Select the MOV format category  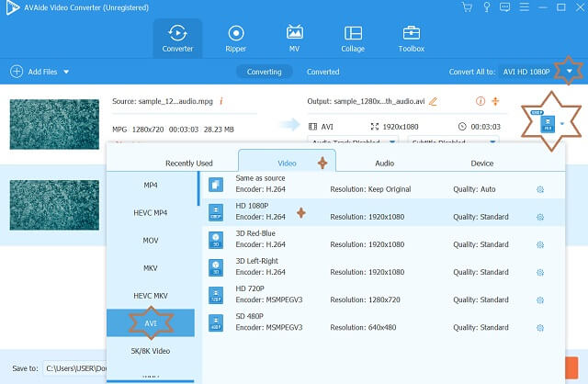click(152, 243)
